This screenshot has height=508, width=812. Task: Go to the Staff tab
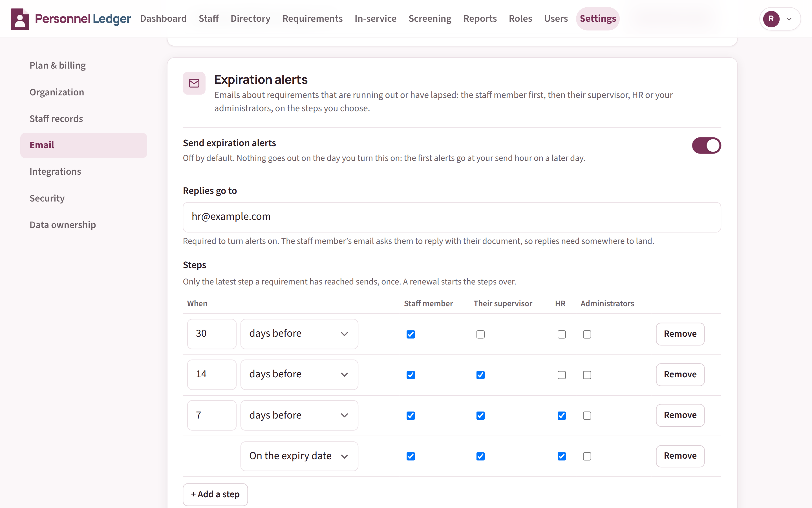pos(209,18)
